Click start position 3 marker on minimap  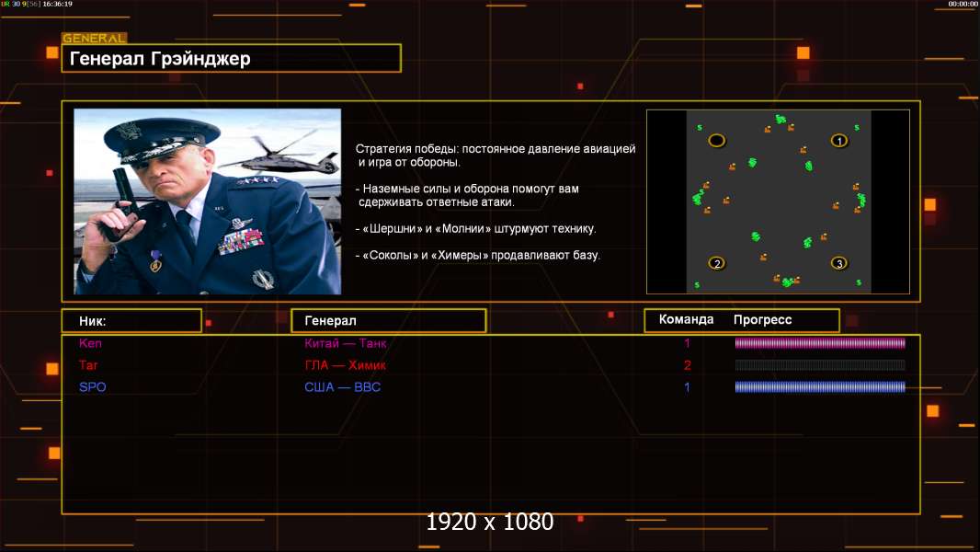tap(838, 263)
